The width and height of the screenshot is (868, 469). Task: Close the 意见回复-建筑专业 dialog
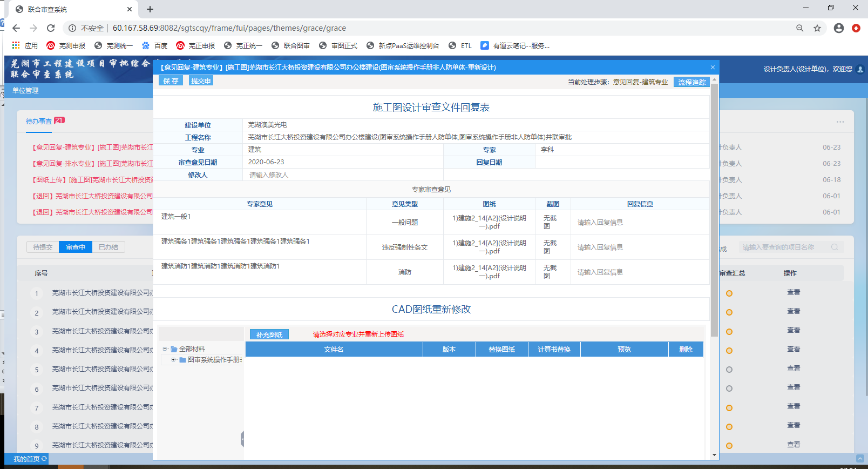click(x=713, y=68)
